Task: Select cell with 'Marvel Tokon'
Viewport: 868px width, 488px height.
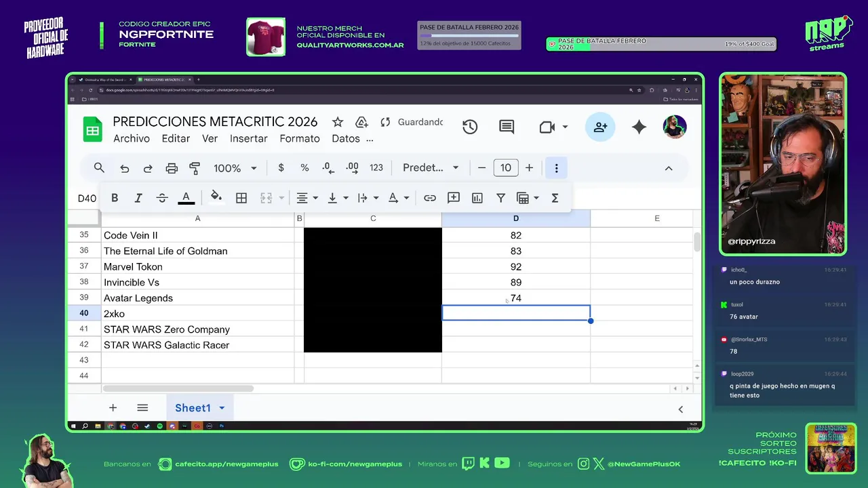Action: [198, 266]
